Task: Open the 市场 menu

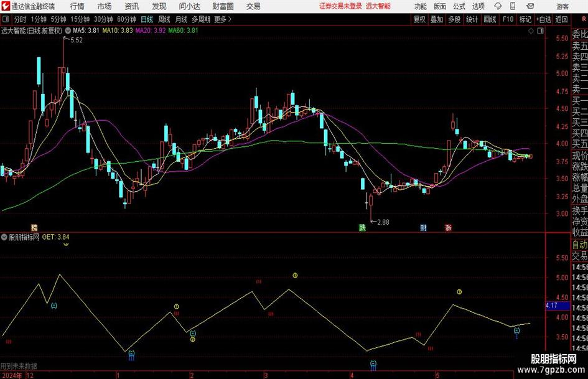Action: pyautogui.click(x=105, y=6)
